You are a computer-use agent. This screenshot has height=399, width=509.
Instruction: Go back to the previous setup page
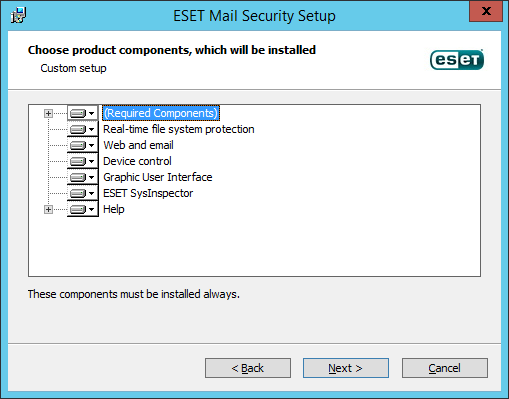point(248,368)
